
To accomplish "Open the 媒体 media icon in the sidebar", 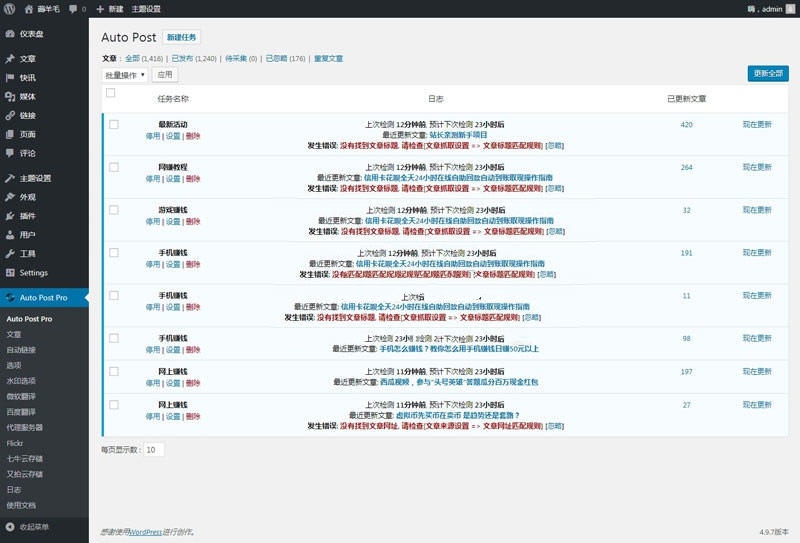I will point(9,96).
